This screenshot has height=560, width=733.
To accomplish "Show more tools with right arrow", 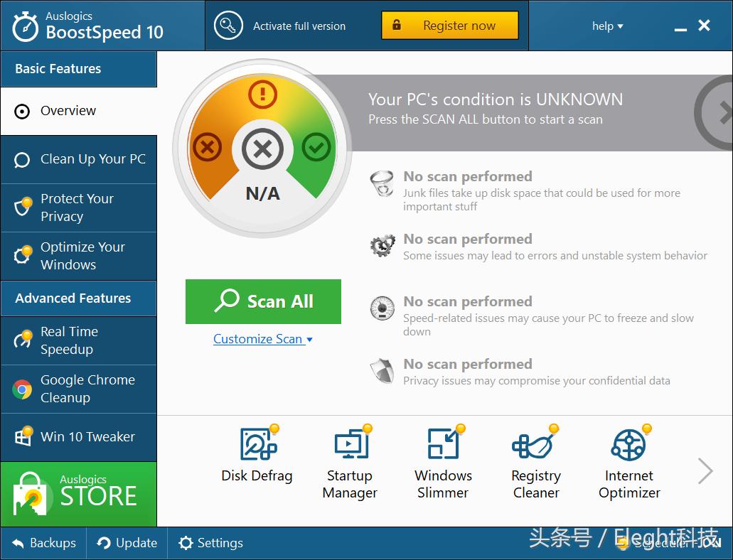I will (705, 470).
